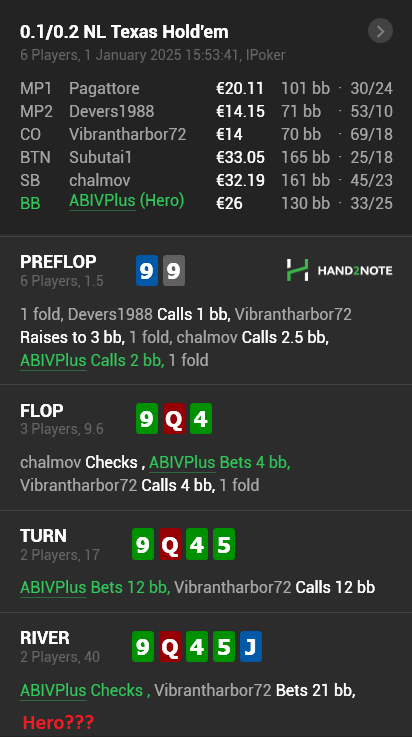412x737 pixels.
Task: Select the Pagattore player row
Action: tap(206, 88)
